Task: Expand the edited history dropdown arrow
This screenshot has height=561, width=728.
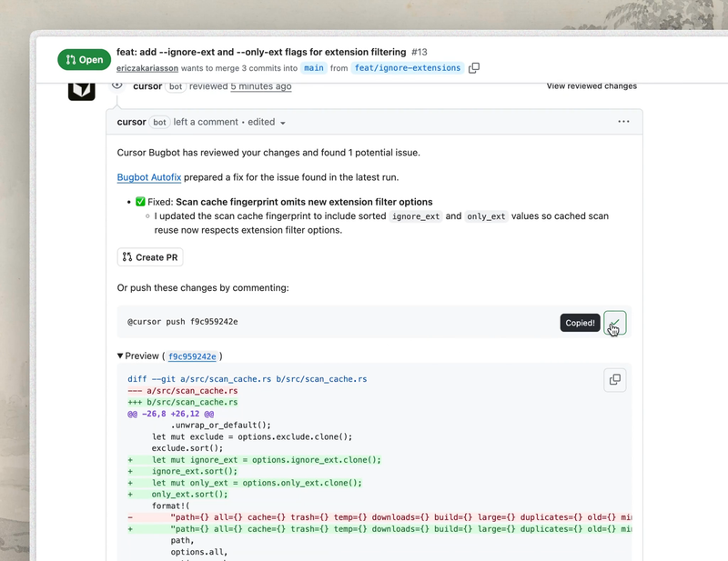Action: point(283,123)
